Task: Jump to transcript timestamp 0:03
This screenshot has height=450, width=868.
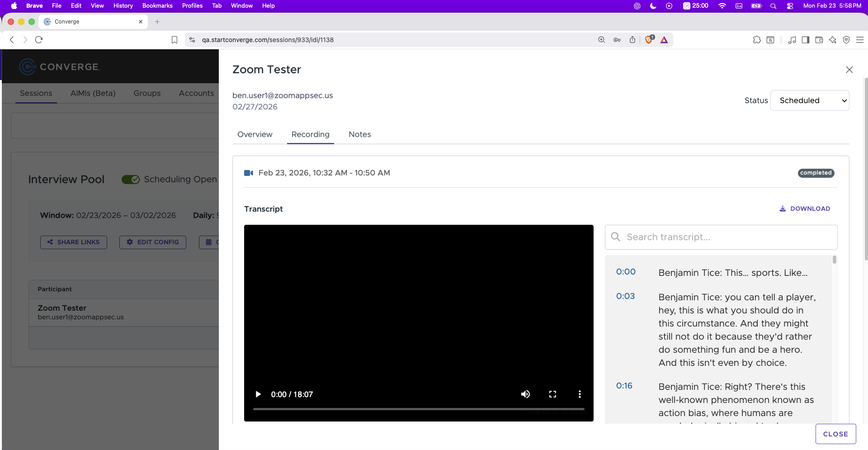Action: pos(625,296)
